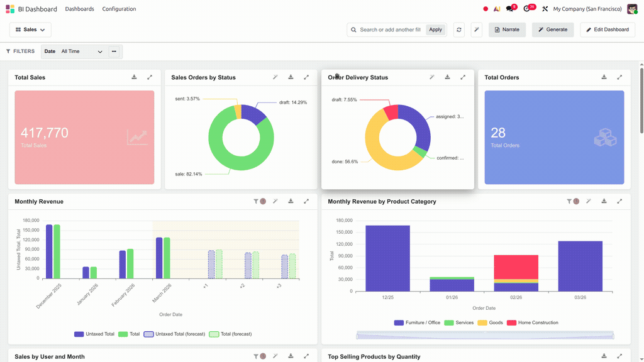Open the three-dots menu beside Date filter
The image size is (644, 362).
coord(114,52)
